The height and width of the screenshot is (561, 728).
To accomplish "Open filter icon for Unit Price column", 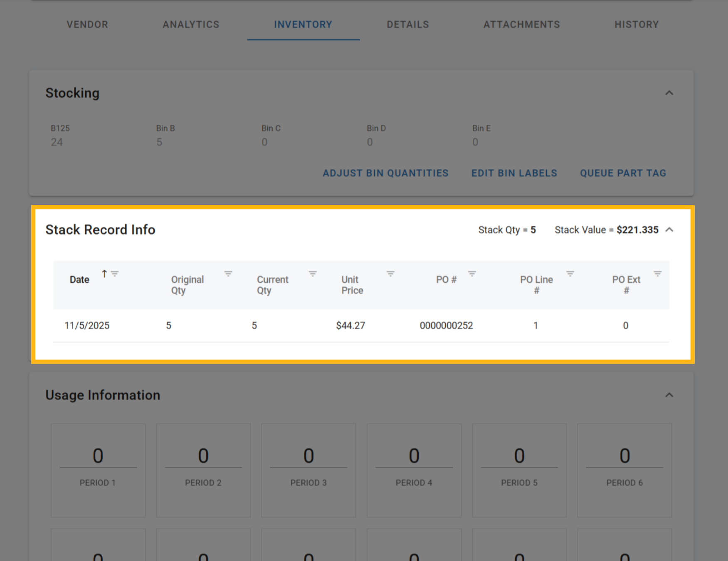I will coord(390,273).
